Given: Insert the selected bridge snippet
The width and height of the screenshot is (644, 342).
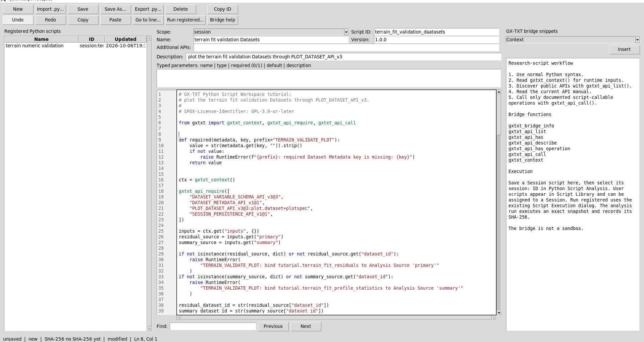Looking at the screenshot, I should (x=624, y=50).
